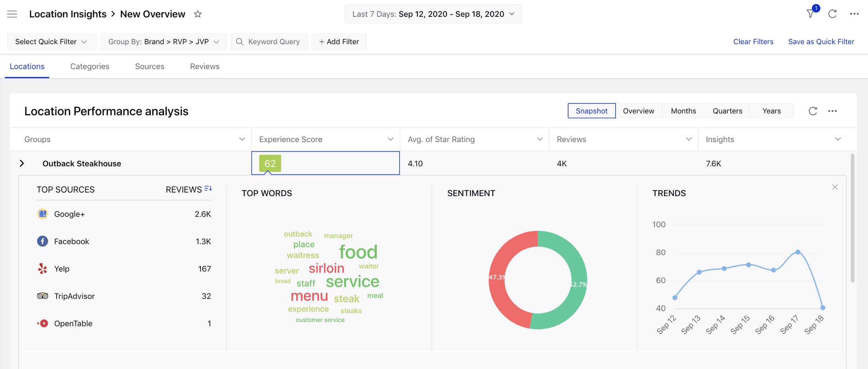868x369 pixels.
Task: Open the top-right more options ellipsis
Action: [x=854, y=14]
